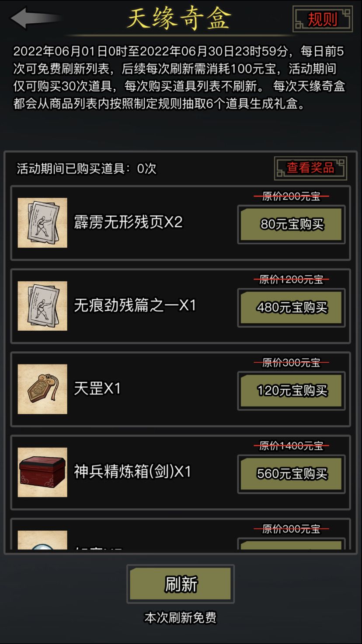Tap the 天缘奇盒 title header

(178, 18)
